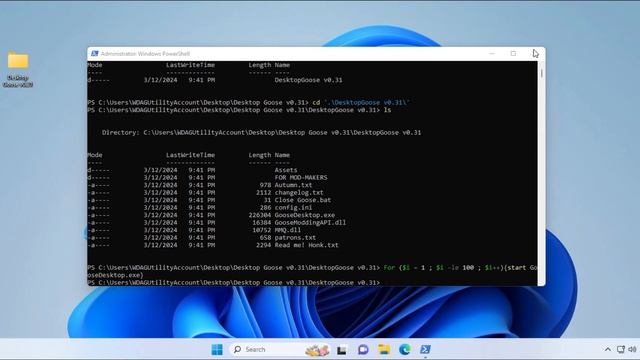Show hidden system tray icons
This screenshot has width=640, height=360.
click(608, 349)
